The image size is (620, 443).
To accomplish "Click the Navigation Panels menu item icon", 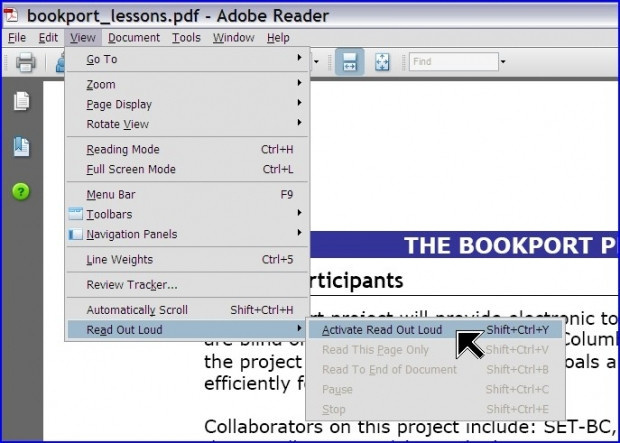I will point(75,234).
